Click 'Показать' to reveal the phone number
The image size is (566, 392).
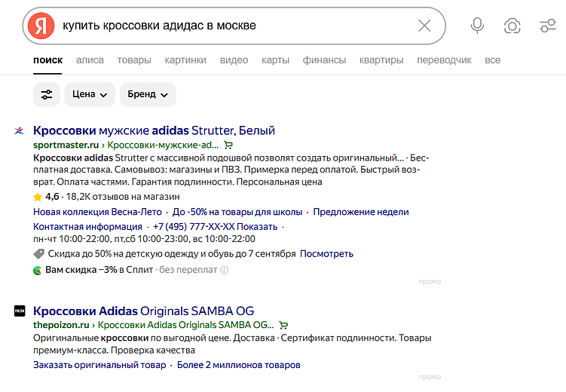(x=259, y=226)
